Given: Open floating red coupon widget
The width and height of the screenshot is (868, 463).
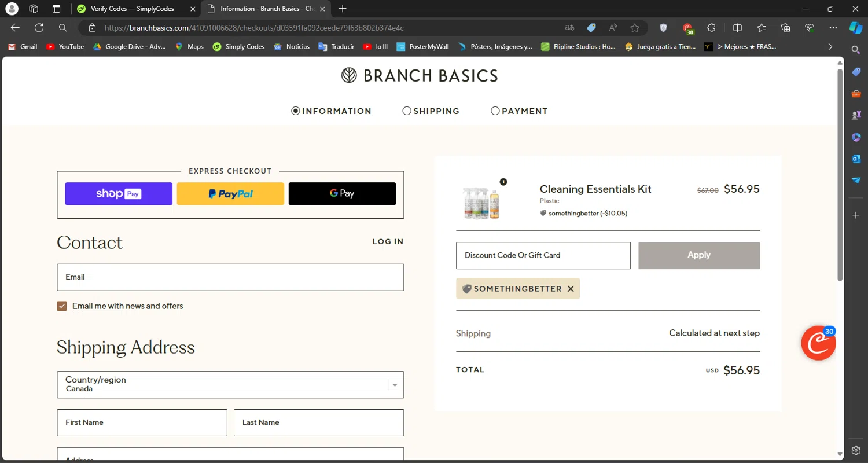Looking at the screenshot, I should tap(818, 343).
